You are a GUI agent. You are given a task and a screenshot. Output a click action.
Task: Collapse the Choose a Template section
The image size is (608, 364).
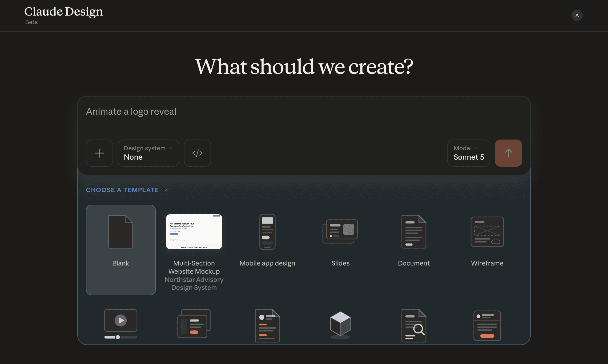tap(127, 190)
